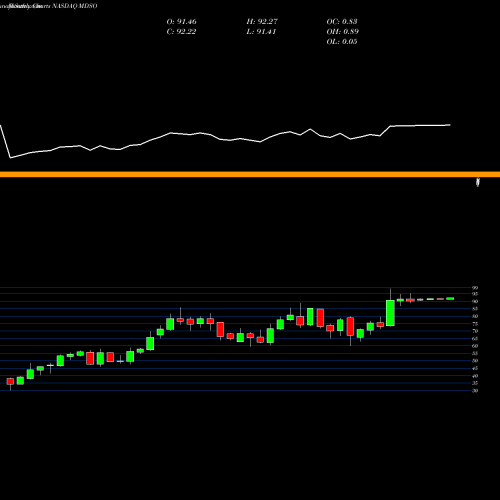Click the white line chart's final point
Image resolution: width=500 pixels, height=500 pixels.
point(450,125)
